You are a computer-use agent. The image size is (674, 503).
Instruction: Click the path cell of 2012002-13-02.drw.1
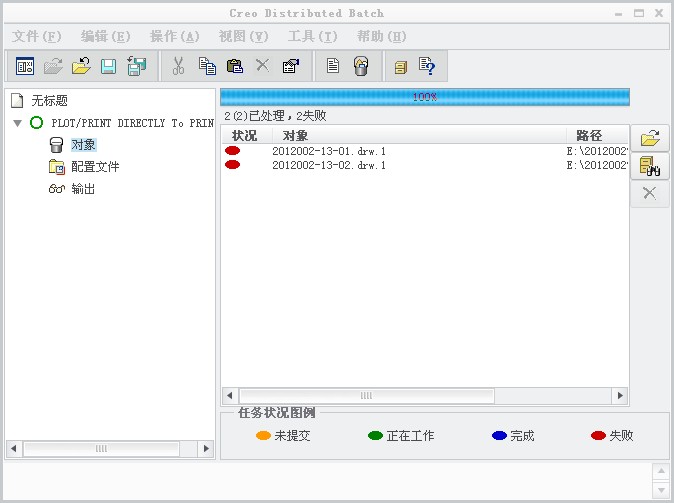click(597, 165)
